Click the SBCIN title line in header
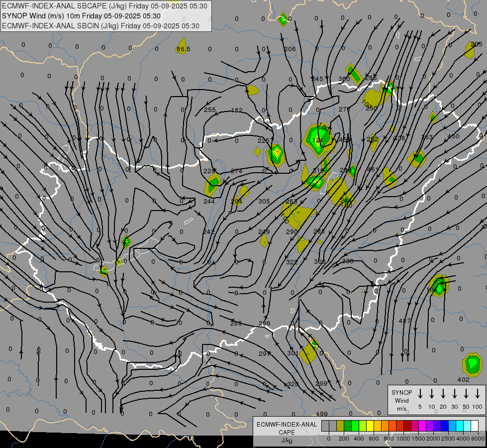This screenshot has height=448, width=487. 100,26
